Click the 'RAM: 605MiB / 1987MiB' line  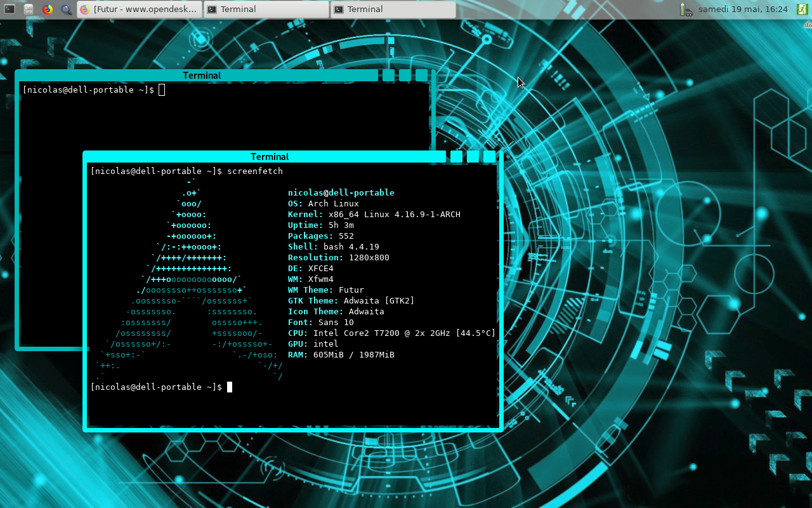coord(341,355)
